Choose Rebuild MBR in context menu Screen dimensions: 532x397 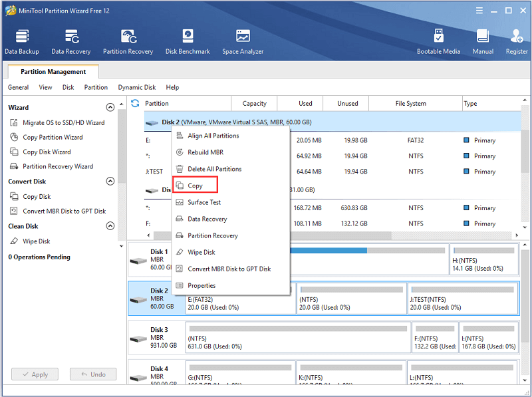click(x=231, y=152)
